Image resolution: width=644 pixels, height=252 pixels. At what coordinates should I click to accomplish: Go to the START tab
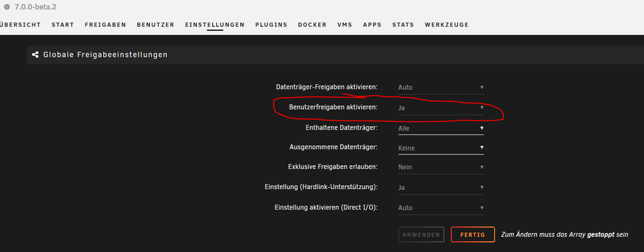pyautogui.click(x=63, y=24)
